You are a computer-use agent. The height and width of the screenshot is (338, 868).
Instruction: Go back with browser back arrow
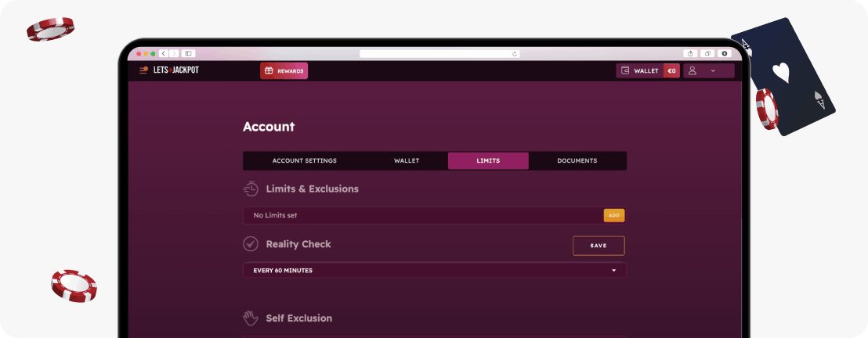coord(164,54)
